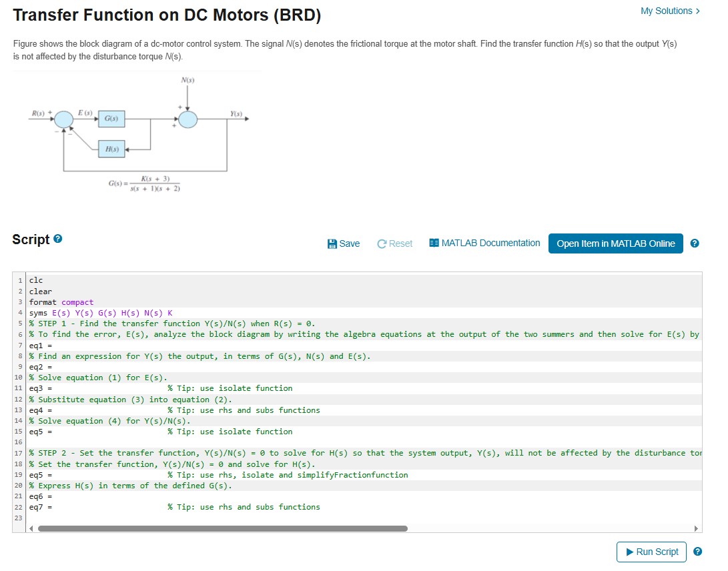Click the help icon next to Run Script
The width and height of the screenshot is (728, 571).
697,552
